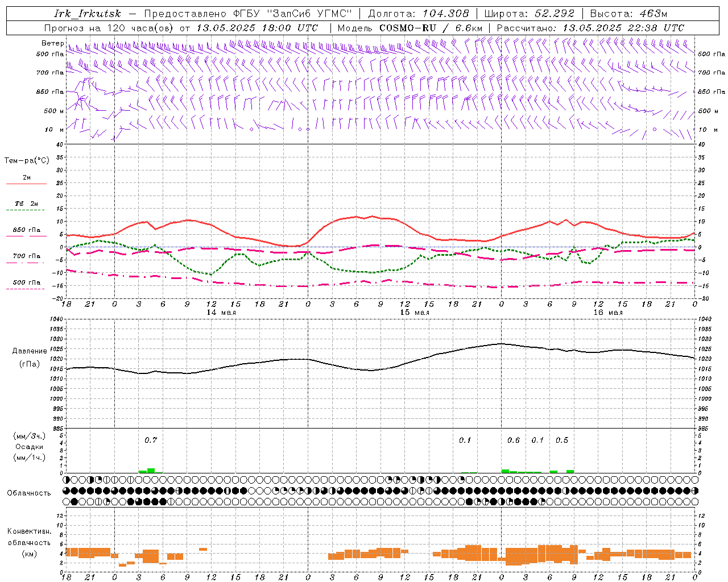Screen dimensions: 728x582
Task: Click dashed line sample under 'Td 2м' legend
Action: click(x=26, y=210)
